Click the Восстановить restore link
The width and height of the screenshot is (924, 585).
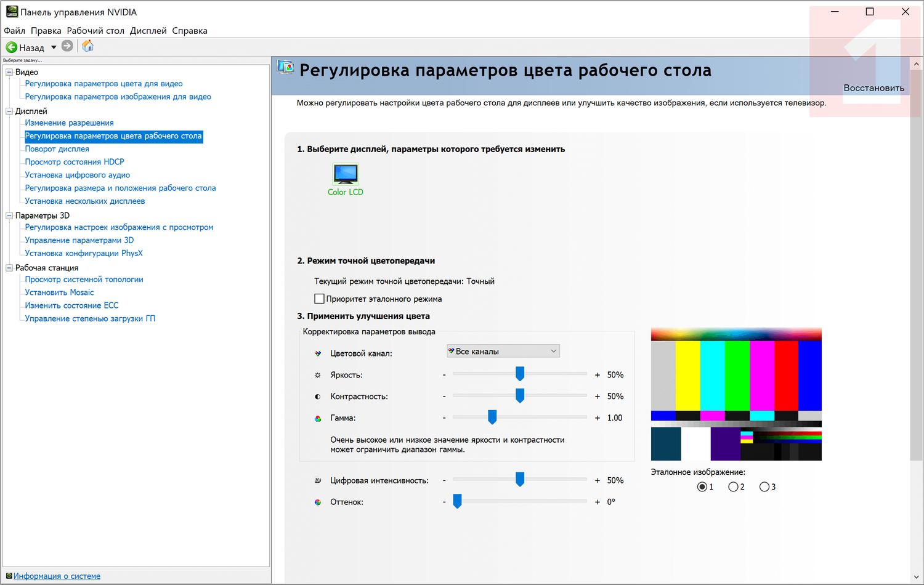point(873,88)
